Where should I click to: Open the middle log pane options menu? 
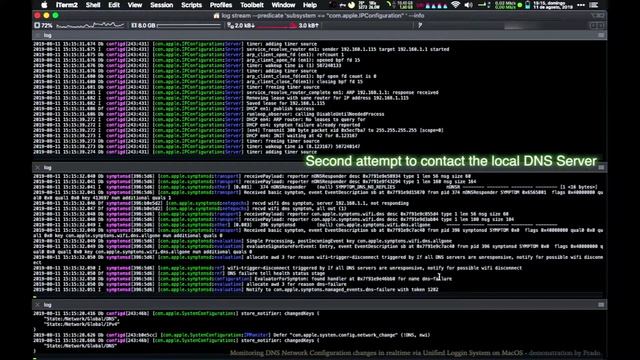601,167
